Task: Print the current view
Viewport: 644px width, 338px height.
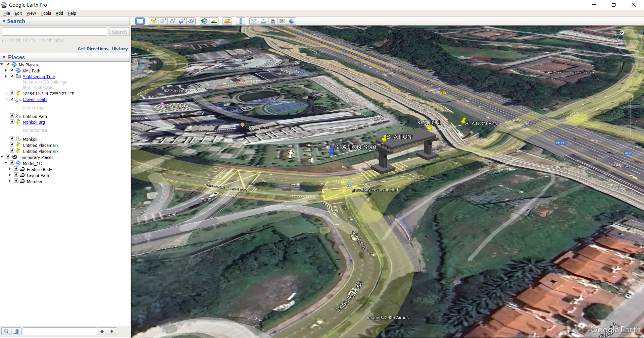Action: (263, 21)
